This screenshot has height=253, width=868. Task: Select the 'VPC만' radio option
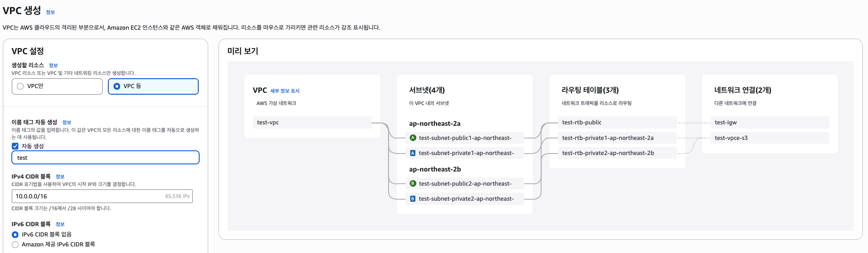pos(20,86)
